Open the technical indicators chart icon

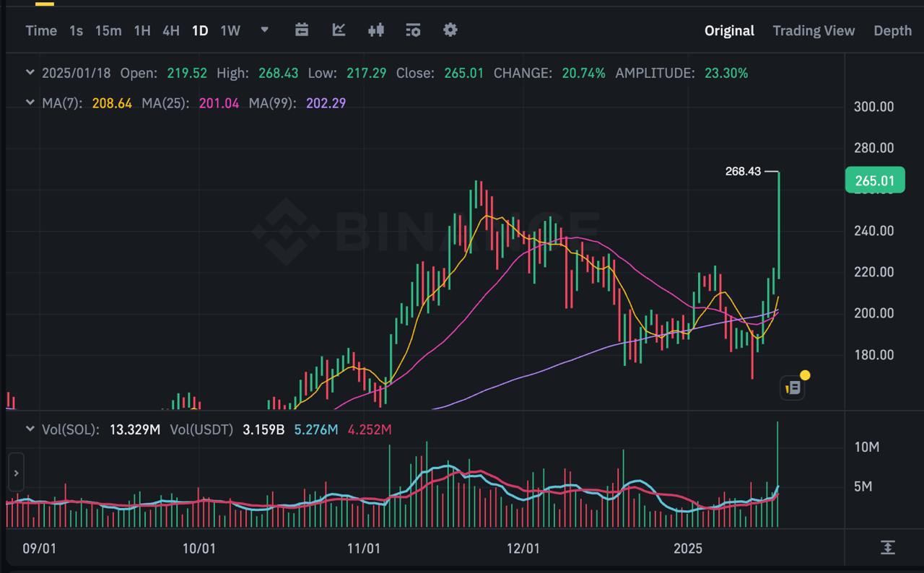click(x=339, y=30)
